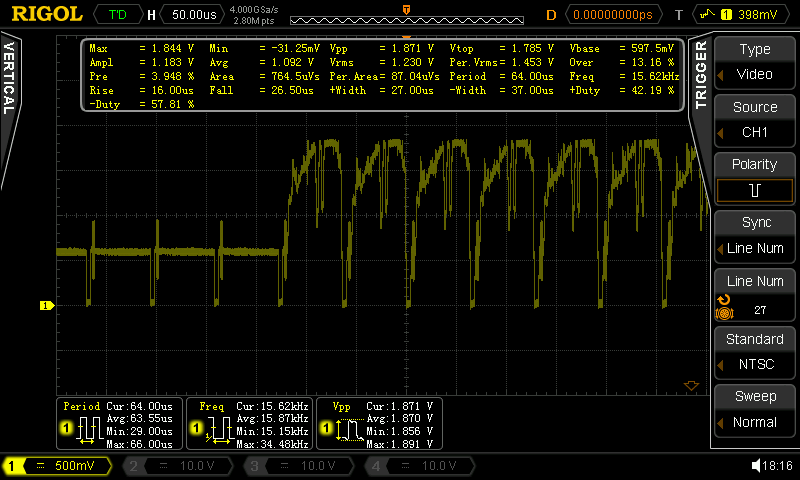The image size is (800, 480).
Task: Change the trigger Source CH1
Action: 755,120
